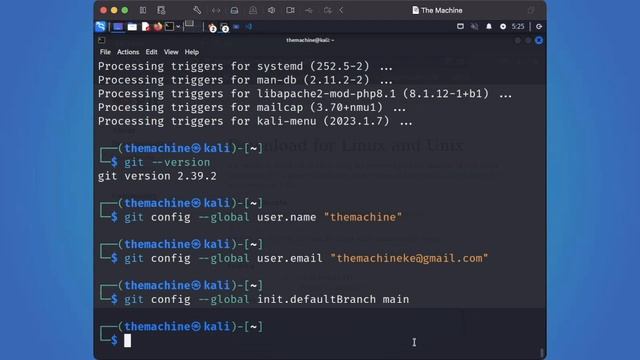
Task: Click the mailcap (3.70+nmu1) line
Action: (x=252, y=108)
